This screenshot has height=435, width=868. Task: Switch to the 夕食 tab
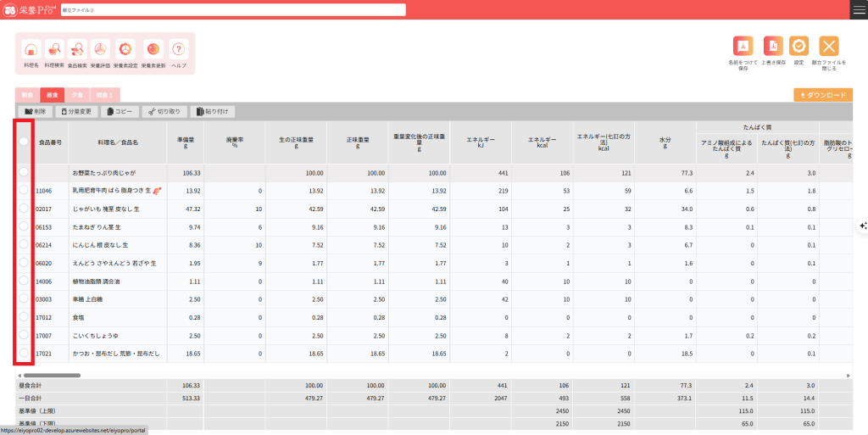76,95
